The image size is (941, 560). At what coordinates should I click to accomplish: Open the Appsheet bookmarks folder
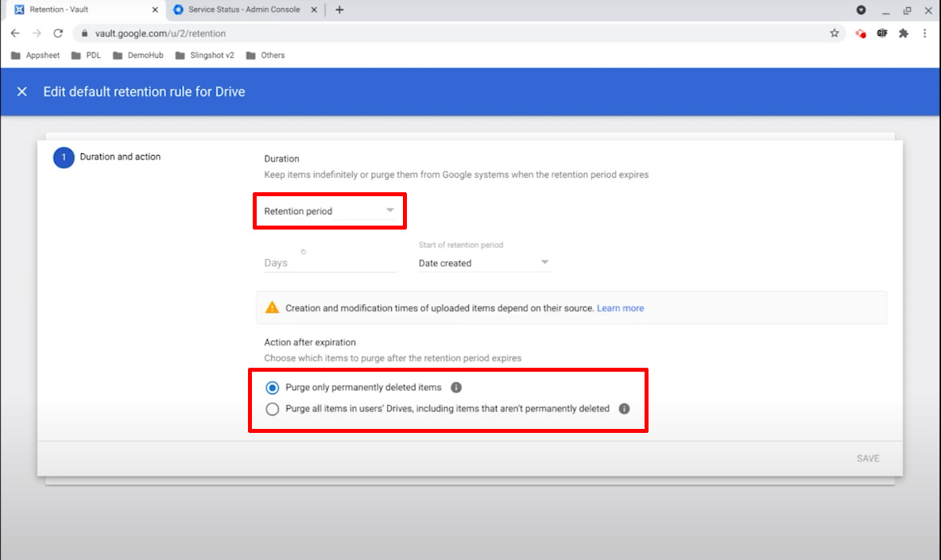click(37, 56)
